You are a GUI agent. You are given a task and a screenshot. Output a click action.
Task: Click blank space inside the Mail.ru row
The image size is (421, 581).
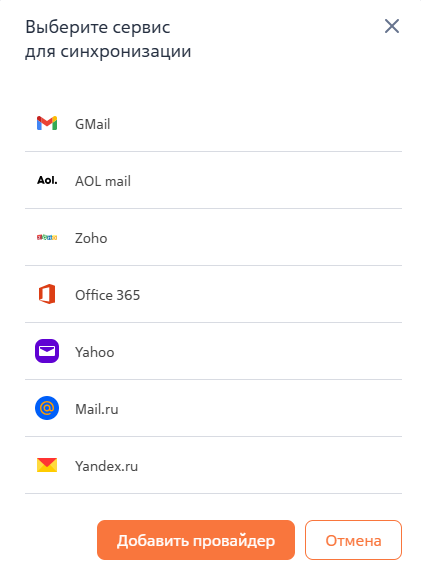pos(259,408)
